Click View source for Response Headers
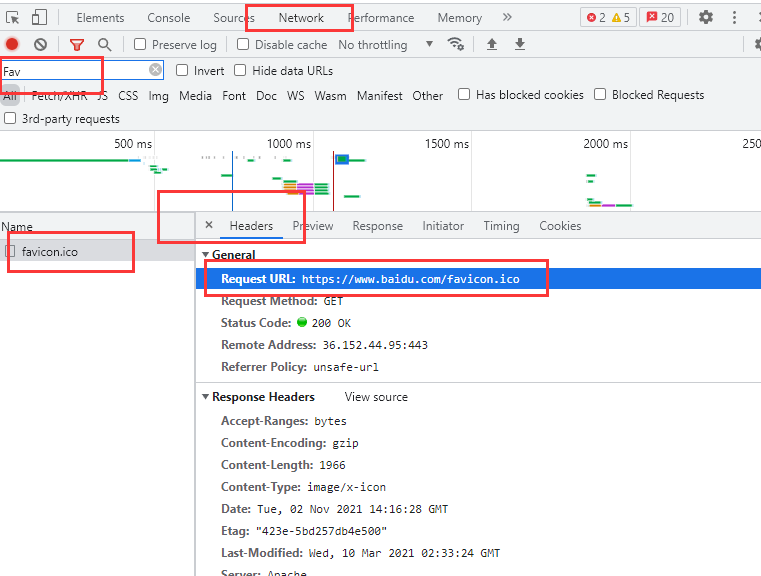Viewport: 761px width, 576px height. click(376, 397)
